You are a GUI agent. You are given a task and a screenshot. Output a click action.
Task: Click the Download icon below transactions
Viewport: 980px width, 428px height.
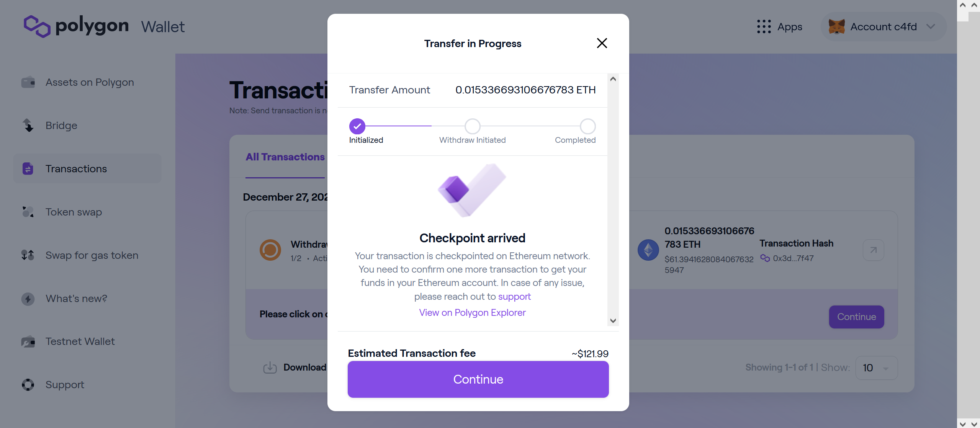click(270, 368)
